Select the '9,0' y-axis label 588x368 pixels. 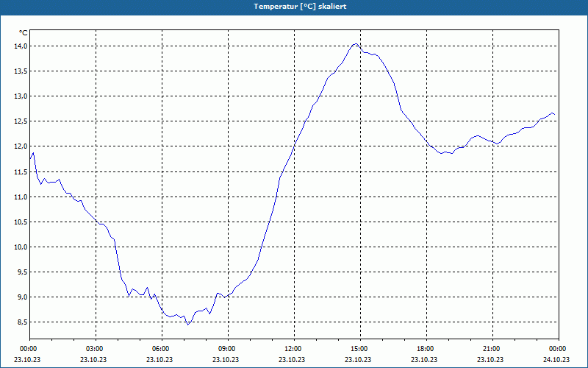23,297
